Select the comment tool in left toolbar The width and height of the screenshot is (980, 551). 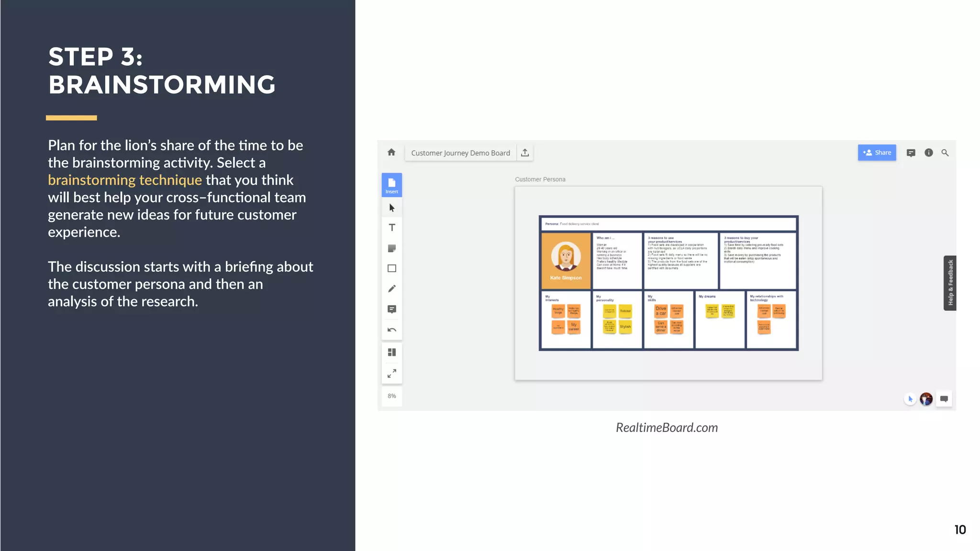coord(392,309)
